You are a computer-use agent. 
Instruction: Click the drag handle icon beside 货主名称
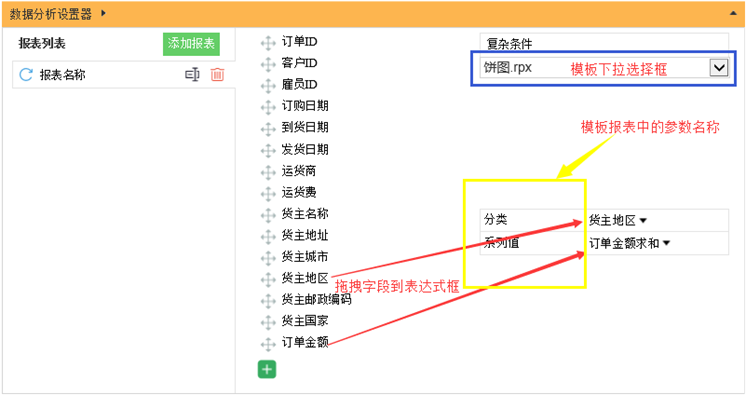(x=268, y=215)
